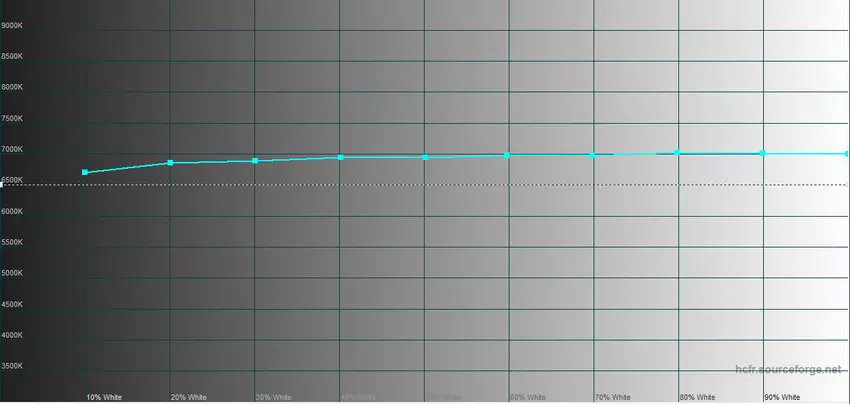
Task: Pick the 80% White measurement point
Action: point(677,153)
